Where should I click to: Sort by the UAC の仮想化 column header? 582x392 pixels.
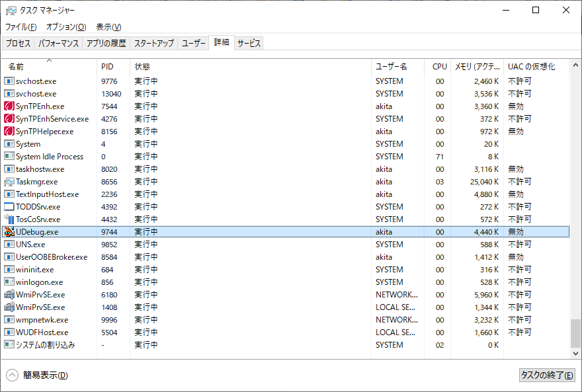tap(536, 66)
